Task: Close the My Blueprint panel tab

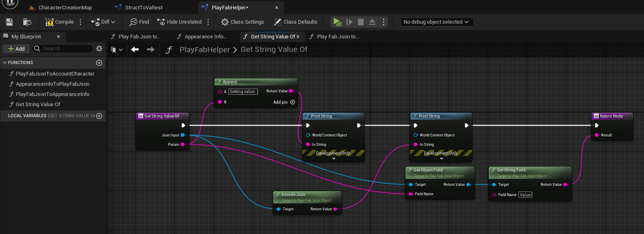Action: [x=58, y=36]
